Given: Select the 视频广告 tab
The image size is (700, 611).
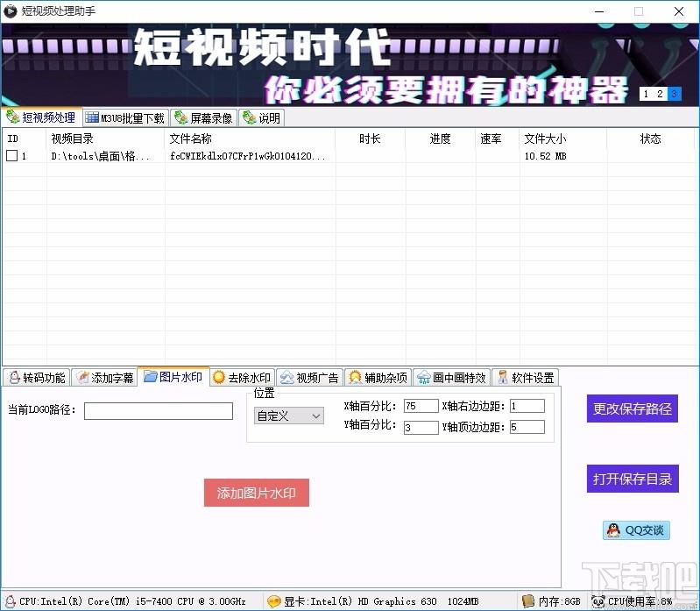Looking at the screenshot, I should pos(310,378).
